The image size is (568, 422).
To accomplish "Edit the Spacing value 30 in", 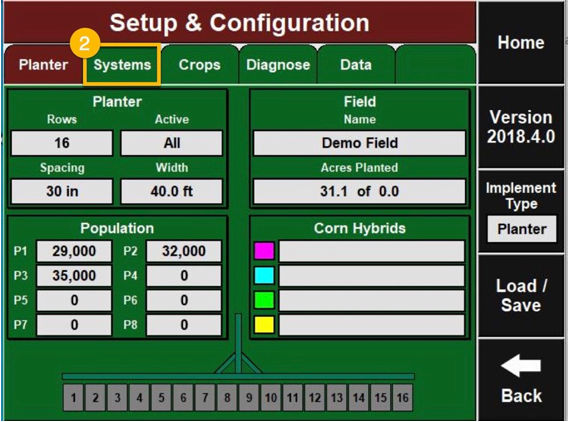I will coord(62,191).
